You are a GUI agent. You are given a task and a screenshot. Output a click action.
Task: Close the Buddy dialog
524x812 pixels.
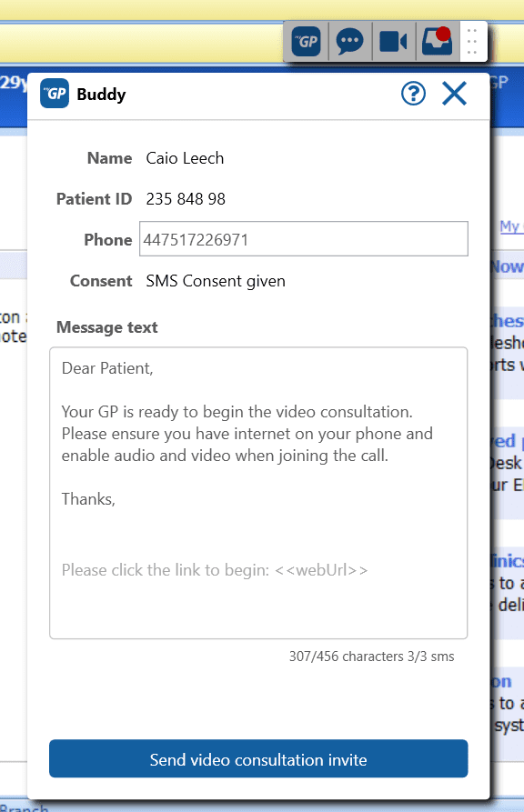[x=455, y=94]
